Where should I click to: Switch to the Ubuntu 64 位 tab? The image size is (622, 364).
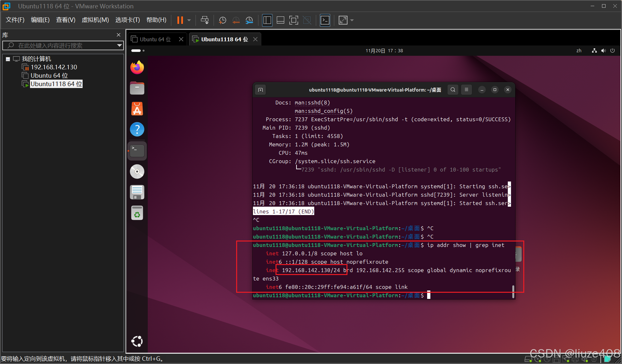155,39
